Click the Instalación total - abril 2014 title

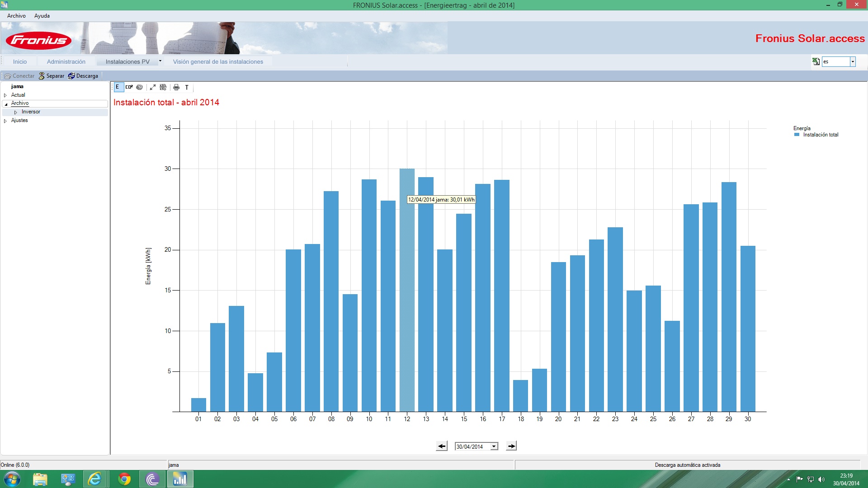166,103
